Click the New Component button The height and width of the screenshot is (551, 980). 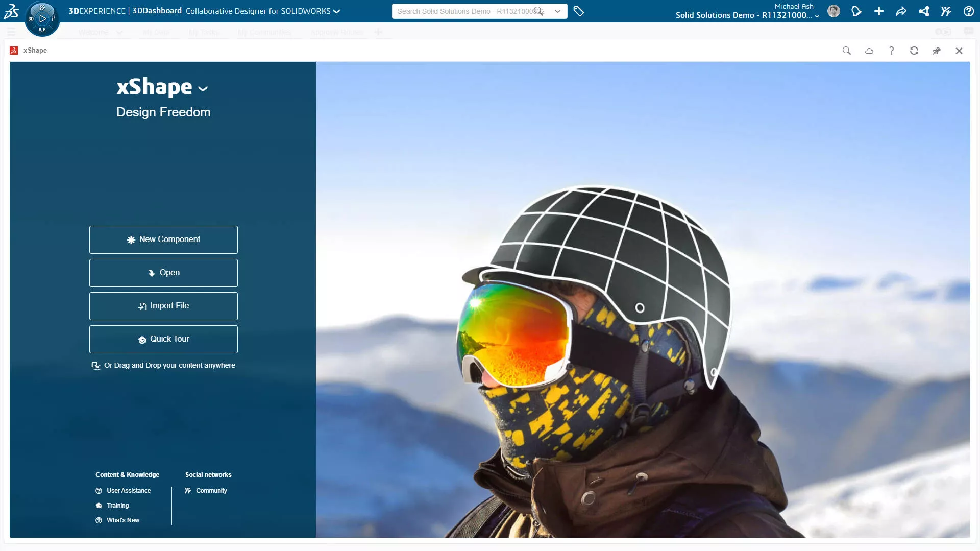click(163, 239)
